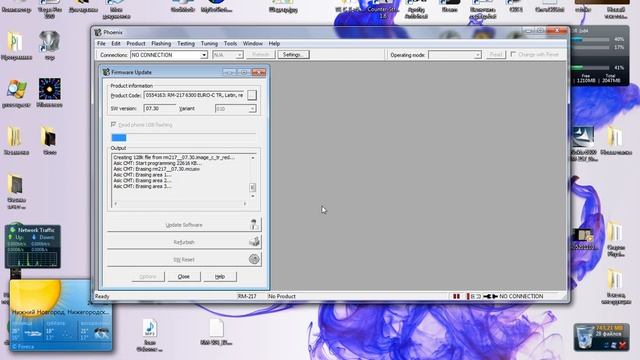Click the round icon on SW Reset
This screenshot has width=640, height=360.
[x=254, y=259]
